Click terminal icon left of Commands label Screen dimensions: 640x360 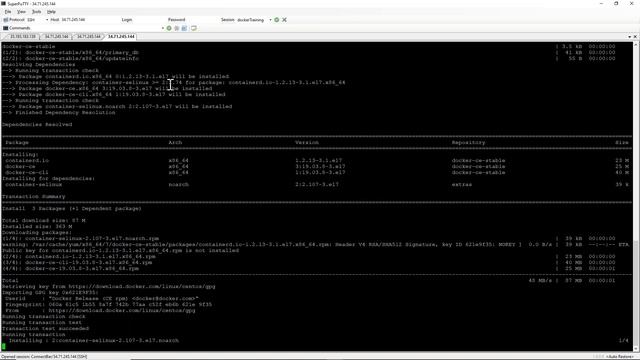[x=5, y=28]
